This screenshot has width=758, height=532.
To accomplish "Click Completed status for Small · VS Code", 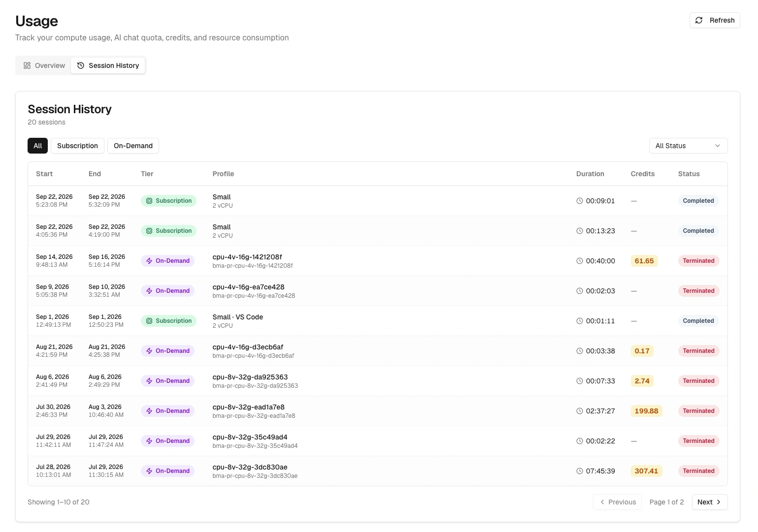I will point(698,321).
